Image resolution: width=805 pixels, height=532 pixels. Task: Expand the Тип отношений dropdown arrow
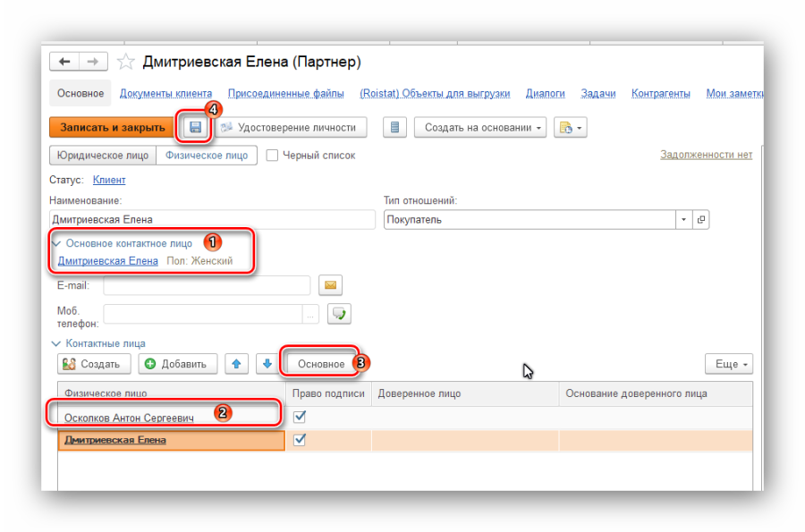[684, 220]
